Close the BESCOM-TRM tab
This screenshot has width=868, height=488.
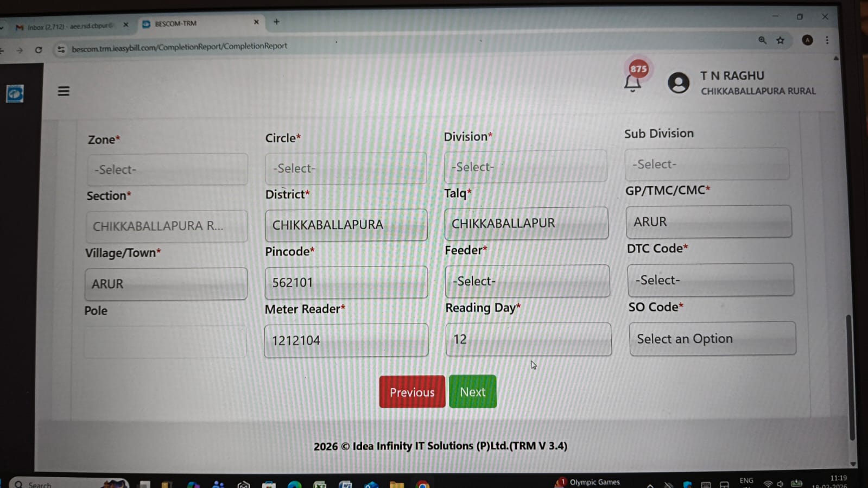click(256, 22)
